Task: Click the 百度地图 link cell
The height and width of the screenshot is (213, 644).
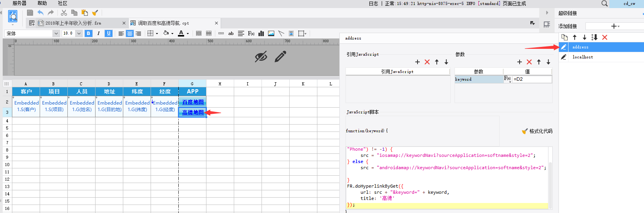Action: [x=193, y=102]
